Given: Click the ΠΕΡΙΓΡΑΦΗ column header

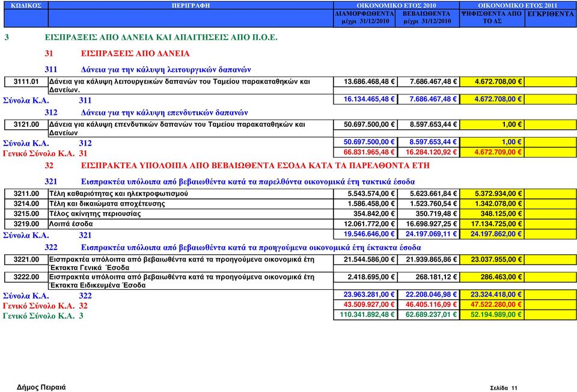Looking at the screenshot, I should 191,5.
